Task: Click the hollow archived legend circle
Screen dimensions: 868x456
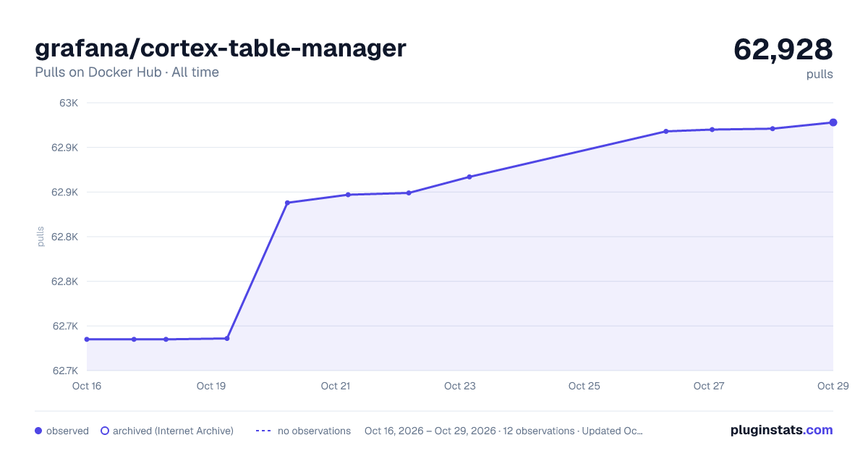Action: 105,431
